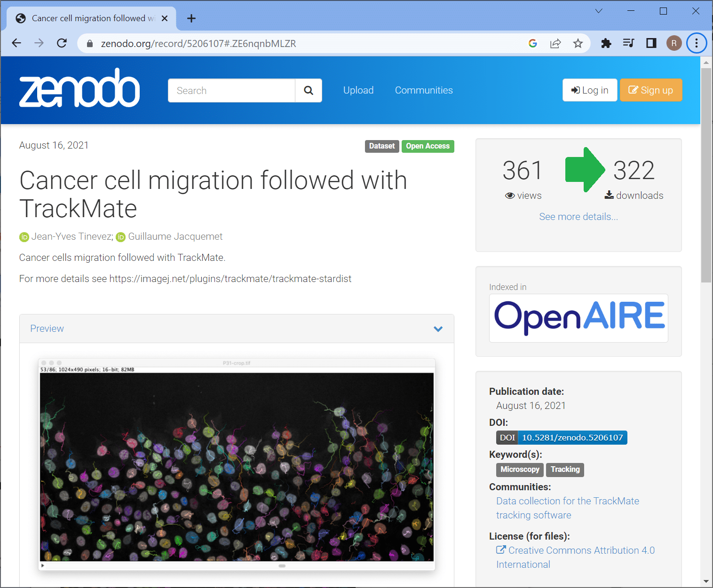The height and width of the screenshot is (588, 713).
Task: Click the preview image horizontal slider
Action: point(282,566)
